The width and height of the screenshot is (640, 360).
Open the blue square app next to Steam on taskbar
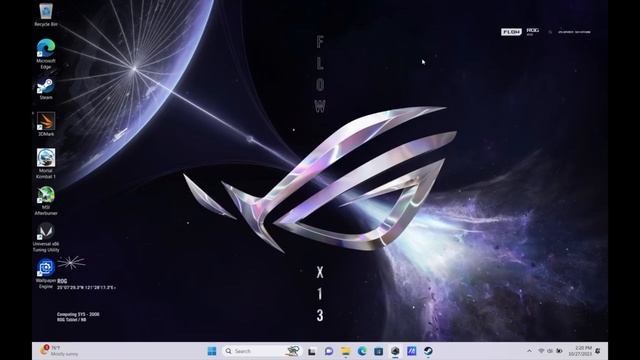pyautogui.click(x=411, y=351)
